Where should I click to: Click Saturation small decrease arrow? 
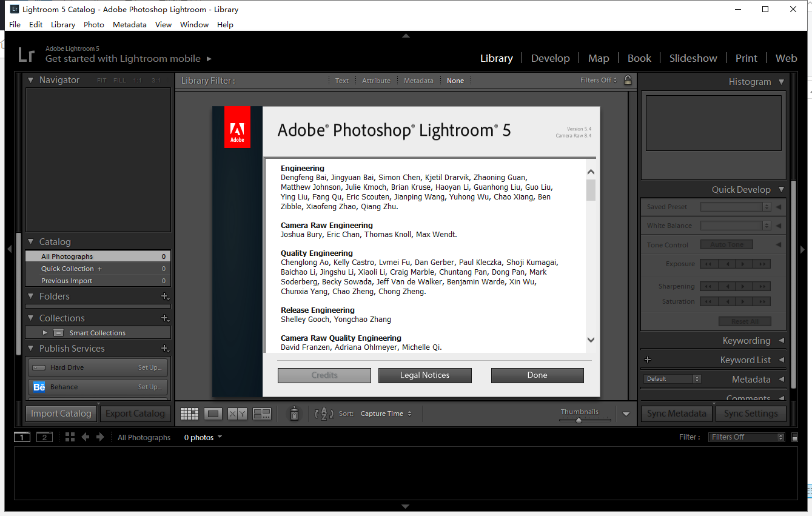726,301
